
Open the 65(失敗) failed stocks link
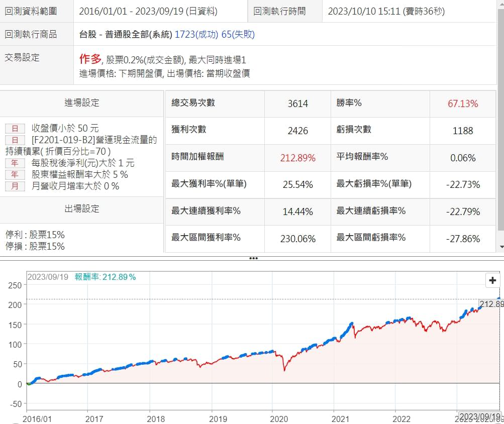pyautogui.click(x=238, y=35)
